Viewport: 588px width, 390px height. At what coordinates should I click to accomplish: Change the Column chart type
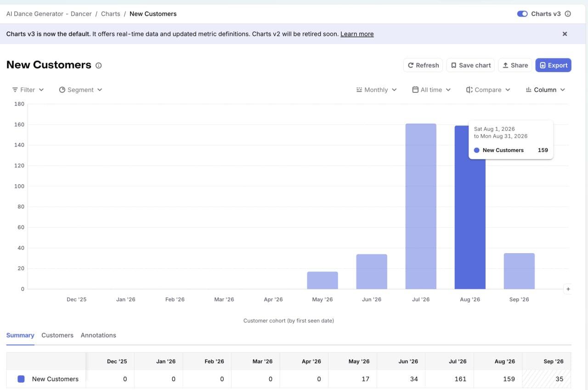click(x=545, y=90)
